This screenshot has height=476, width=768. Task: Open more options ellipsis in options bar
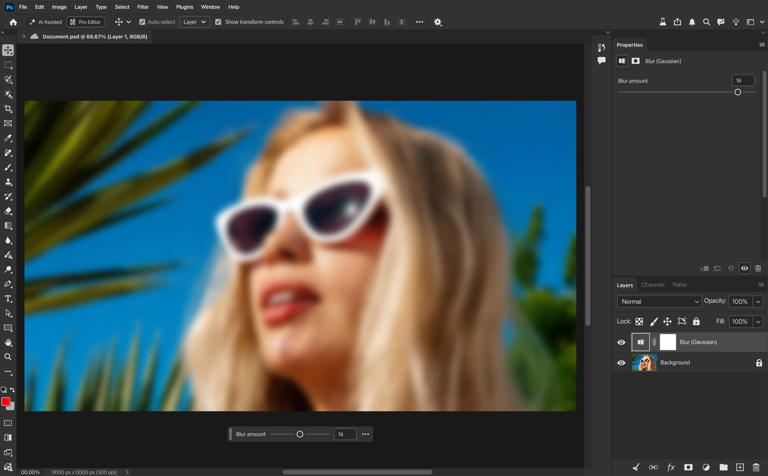[419, 22]
